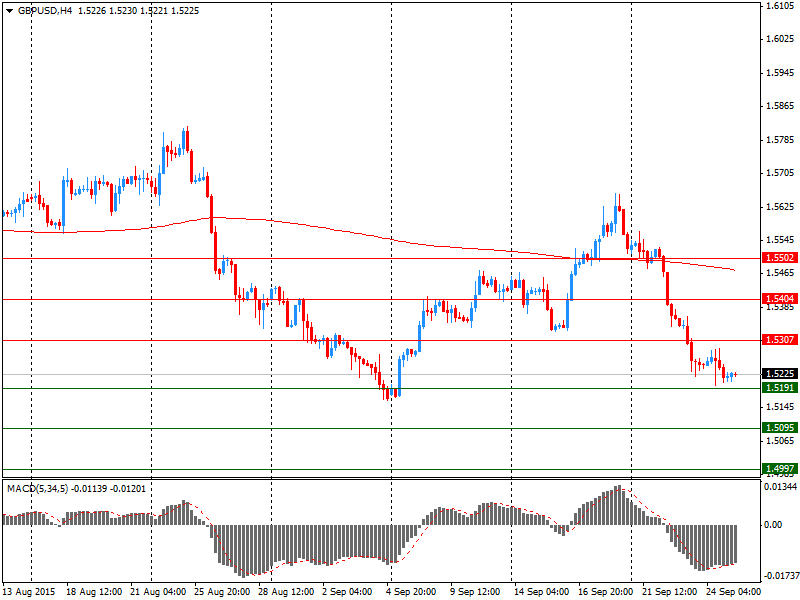Select the 1.5095 green support label
The width and height of the screenshot is (800, 600).
[779, 428]
